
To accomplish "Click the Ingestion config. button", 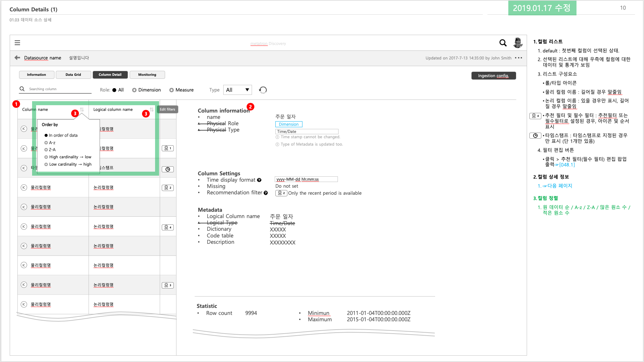I will pos(494,76).
